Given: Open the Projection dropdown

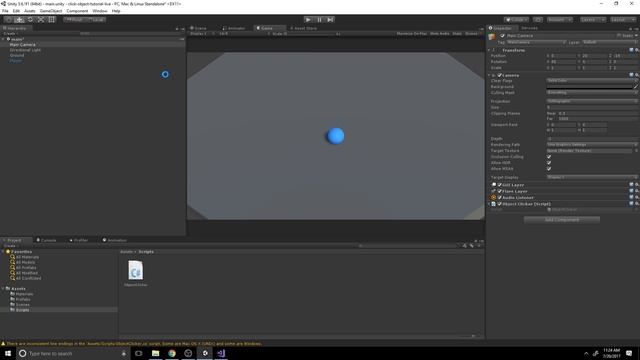Looking at the screenshot, I should tap(592, 101).
